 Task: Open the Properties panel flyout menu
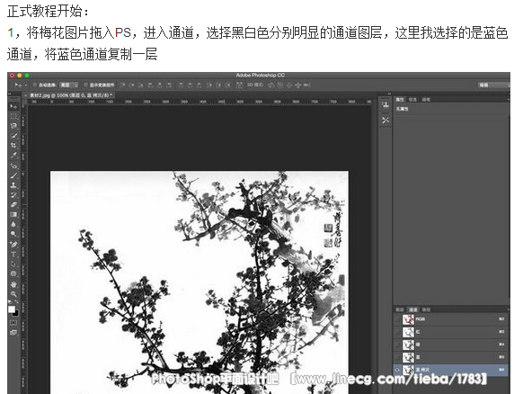click(508, 99)
